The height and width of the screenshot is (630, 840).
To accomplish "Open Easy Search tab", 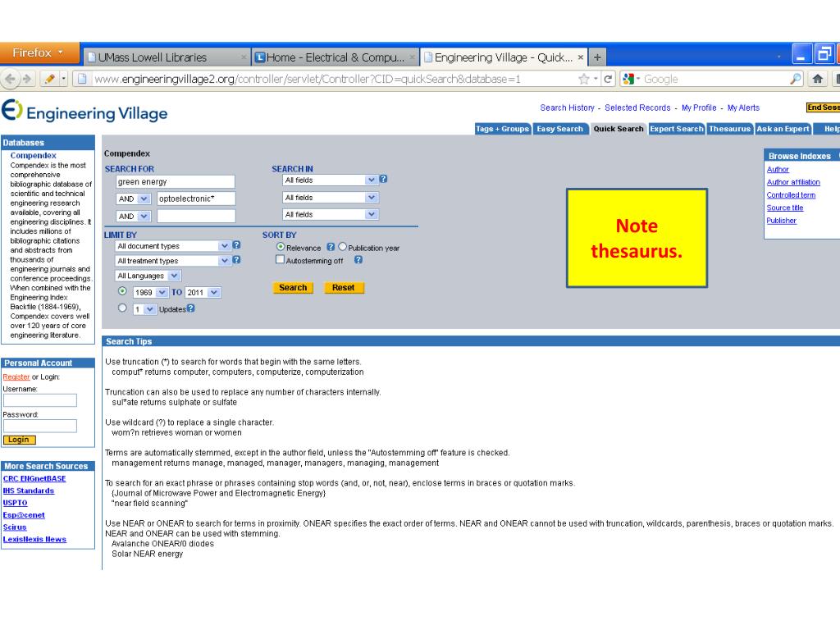I will coord(559,129).
